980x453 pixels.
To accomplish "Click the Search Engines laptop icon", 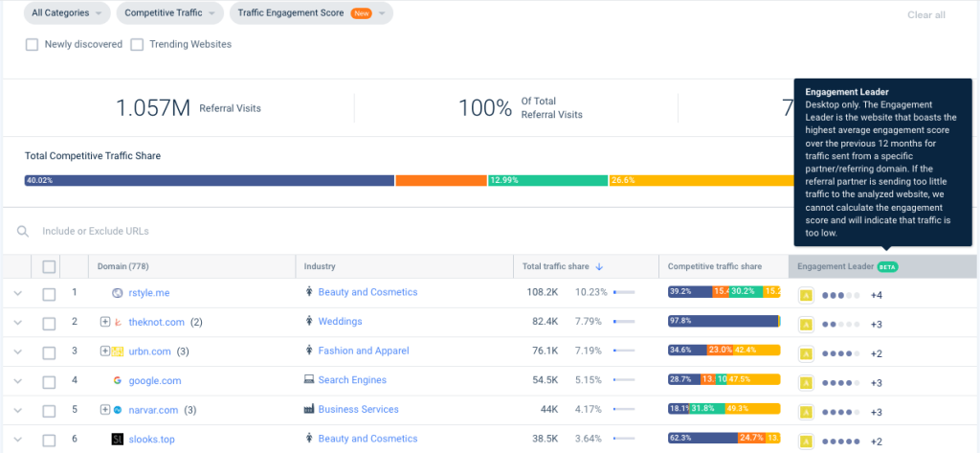I will tap(309, 380).
